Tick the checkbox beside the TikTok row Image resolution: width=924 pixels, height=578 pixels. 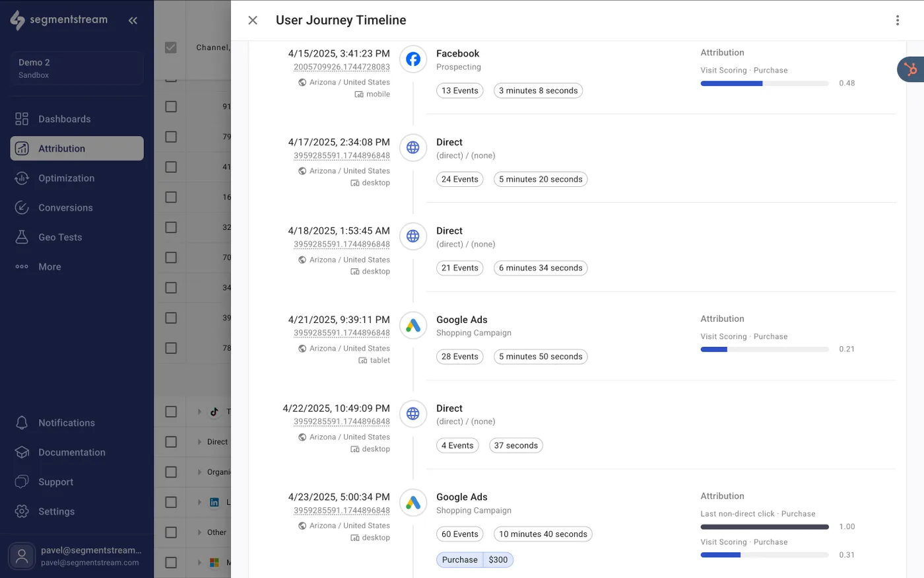click(x=170, y=411)
